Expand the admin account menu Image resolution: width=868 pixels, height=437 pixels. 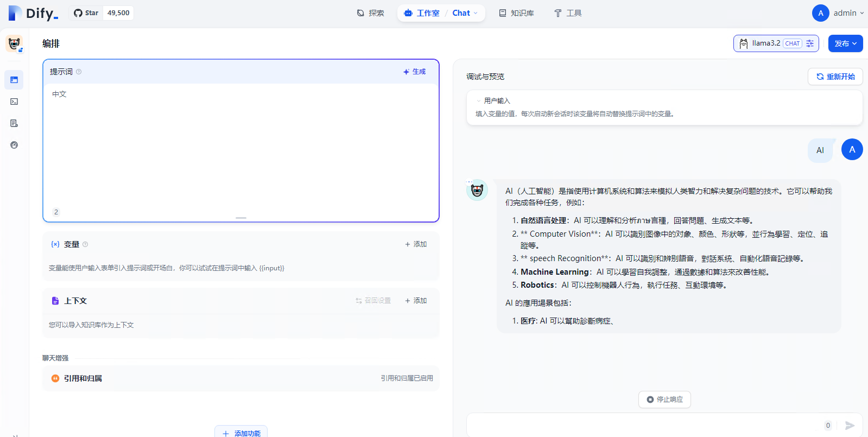(838, 13)
